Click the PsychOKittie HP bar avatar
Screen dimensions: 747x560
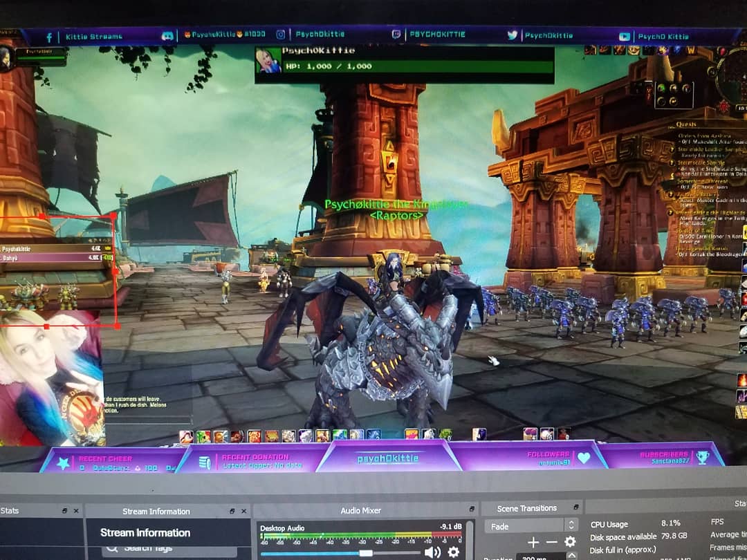tap(268, 60)
